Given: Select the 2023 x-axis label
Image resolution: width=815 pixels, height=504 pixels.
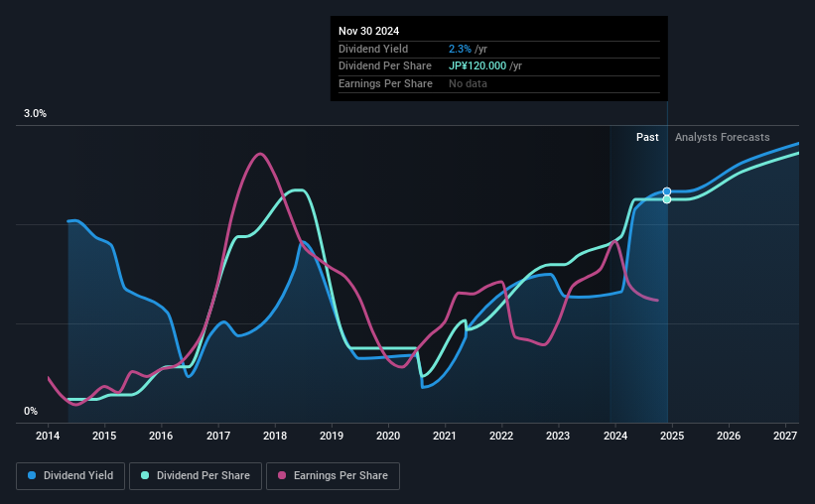Looking at the screenshot, I should [x=558, y=436].
